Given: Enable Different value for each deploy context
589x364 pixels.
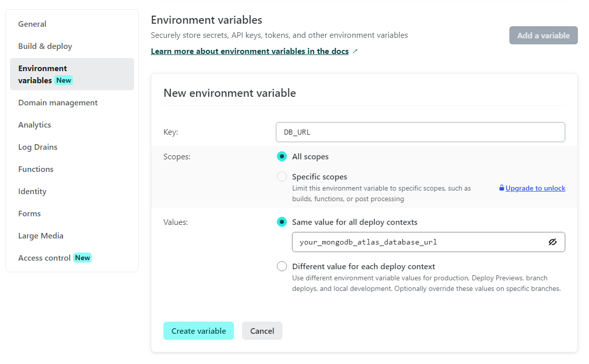Looking at the screenshot, I should [x=282, y=266].
